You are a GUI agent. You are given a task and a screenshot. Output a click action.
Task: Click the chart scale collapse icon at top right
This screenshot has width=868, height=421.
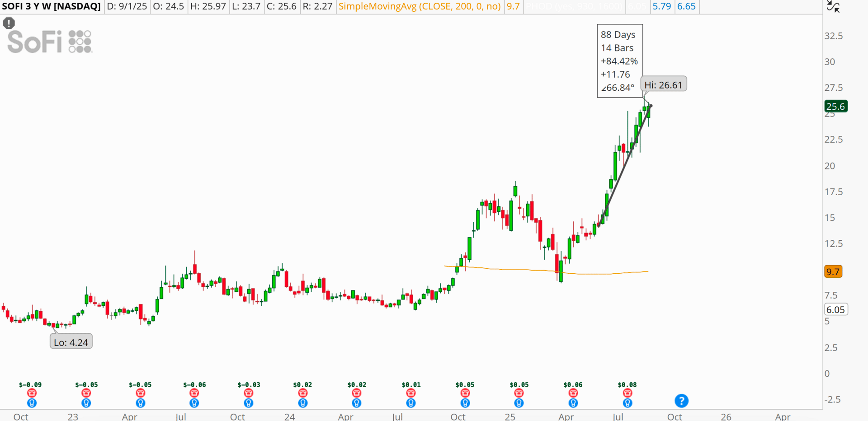833,7
